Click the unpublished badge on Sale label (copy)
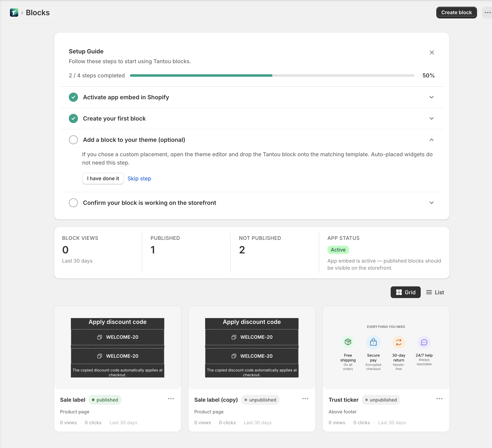 point(260,400)
